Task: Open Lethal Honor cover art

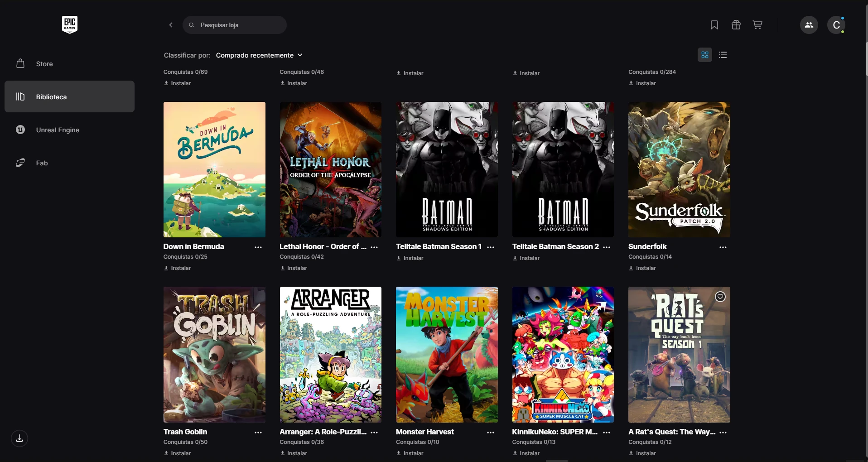Action: pyautogui.click(x=331, y=169)
